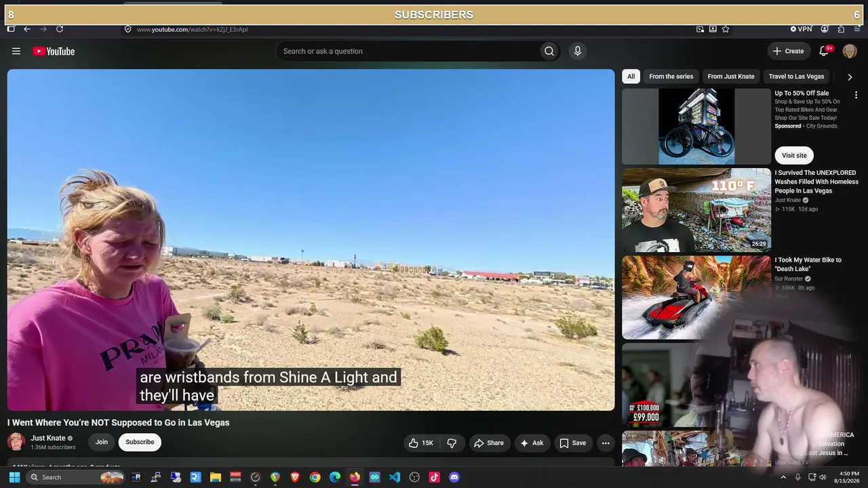This screenshot has height=488, width=868.
Task: Open the system volume speaker icon
Action: (x=823, y=477)
